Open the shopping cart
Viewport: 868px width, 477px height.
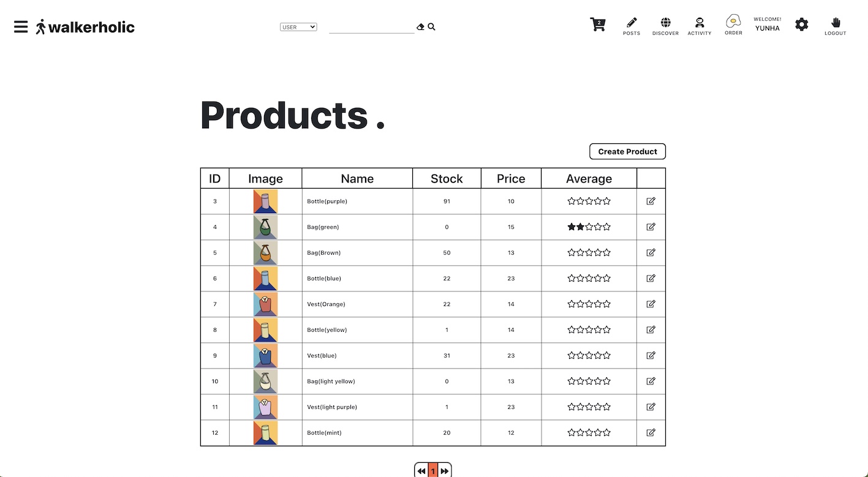598,24
